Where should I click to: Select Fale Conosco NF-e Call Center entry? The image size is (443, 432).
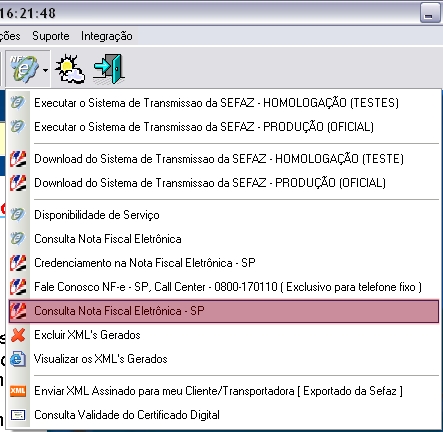point(224,287)
